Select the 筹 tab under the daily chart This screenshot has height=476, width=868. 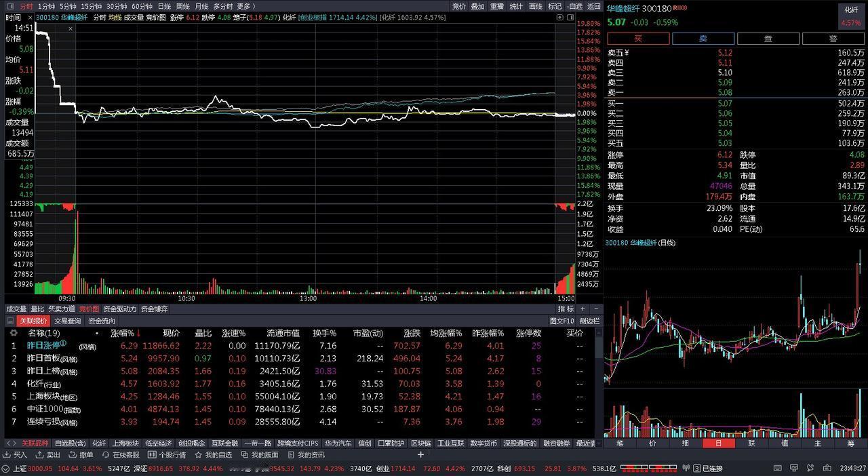coord(850,443)
